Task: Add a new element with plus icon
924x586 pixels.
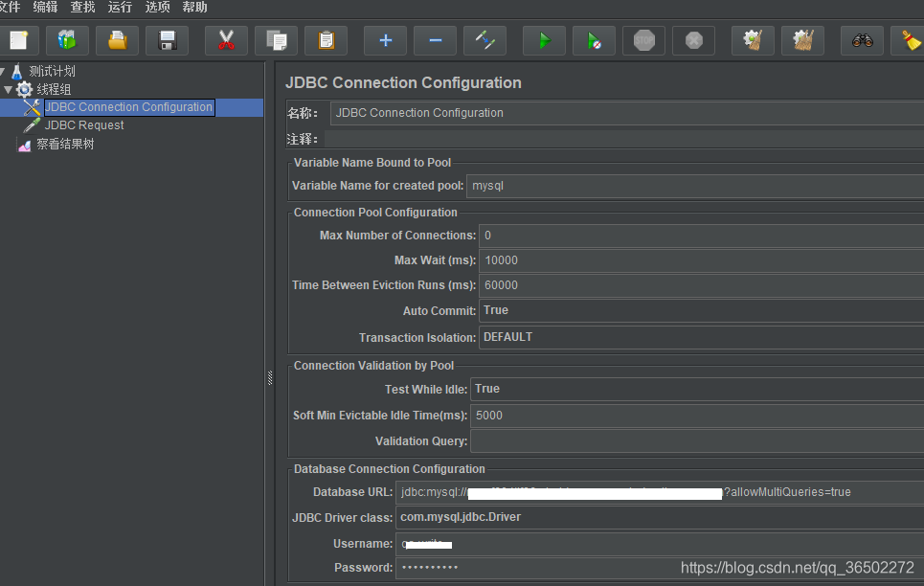Action: [384, 39]
